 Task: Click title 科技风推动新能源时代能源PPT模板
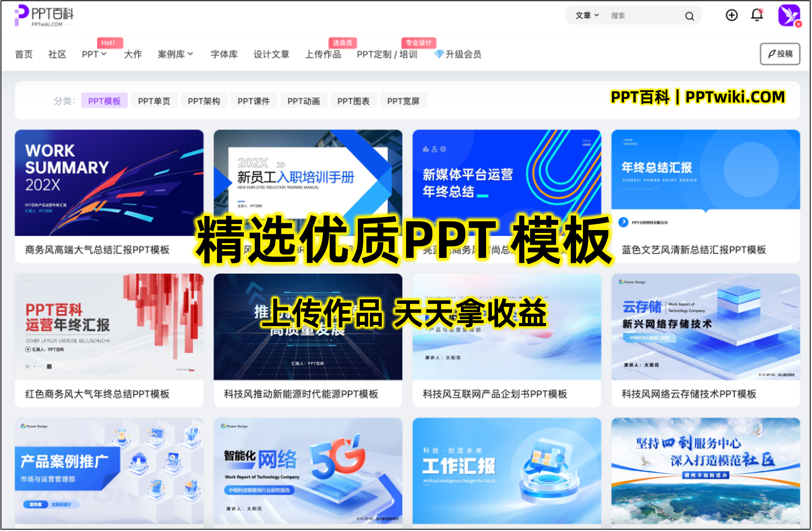point(301,394)
